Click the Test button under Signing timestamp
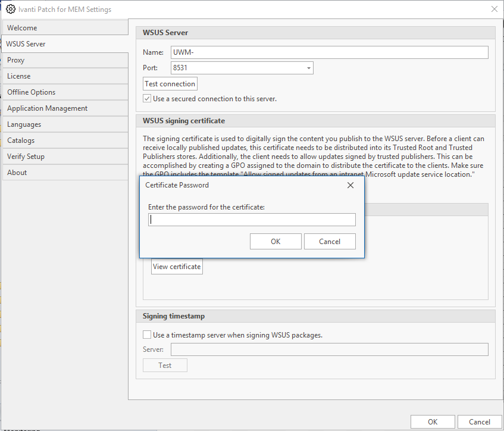The width and height of the screenshot is (504, 431). click(x=165, y=365)
